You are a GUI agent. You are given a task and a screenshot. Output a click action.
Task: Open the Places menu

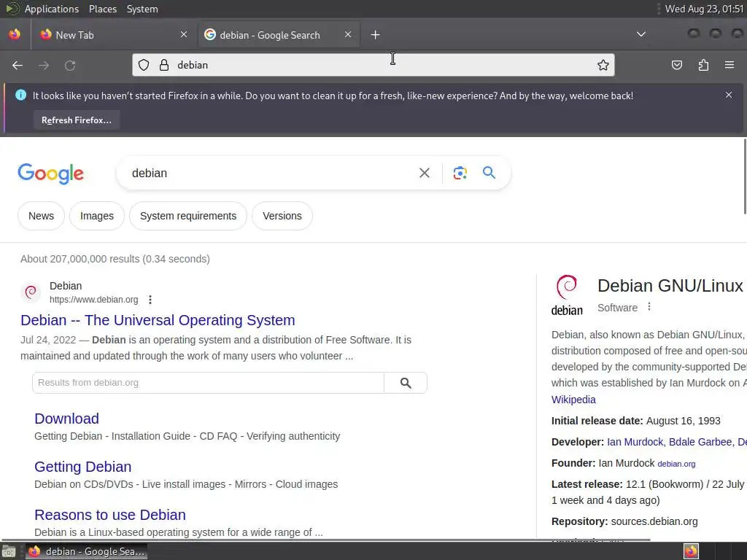(102, 9)
